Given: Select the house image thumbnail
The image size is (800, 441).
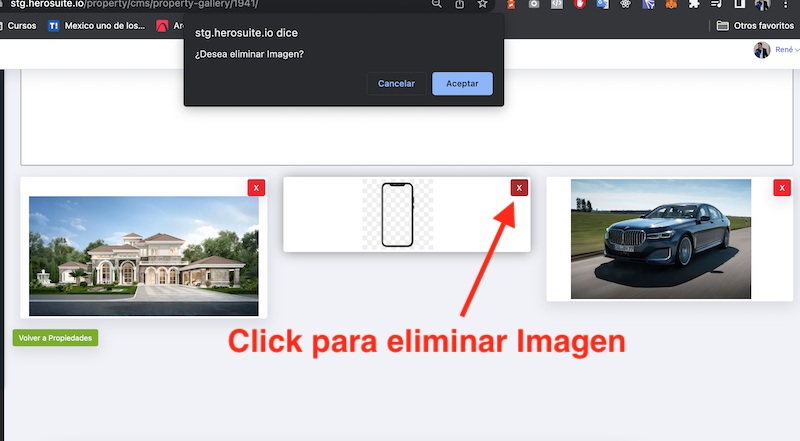Looking at the screenshot, I should 143,256.
